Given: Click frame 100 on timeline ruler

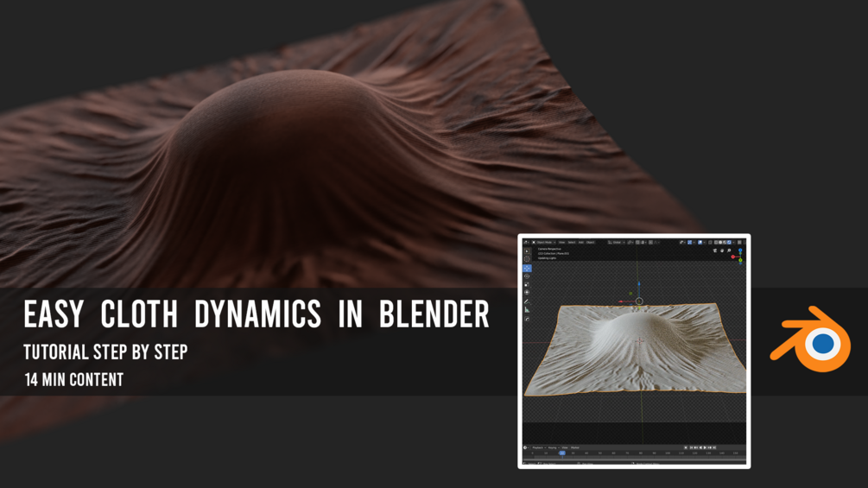Looking at the screenshot, I should [668, 453].
